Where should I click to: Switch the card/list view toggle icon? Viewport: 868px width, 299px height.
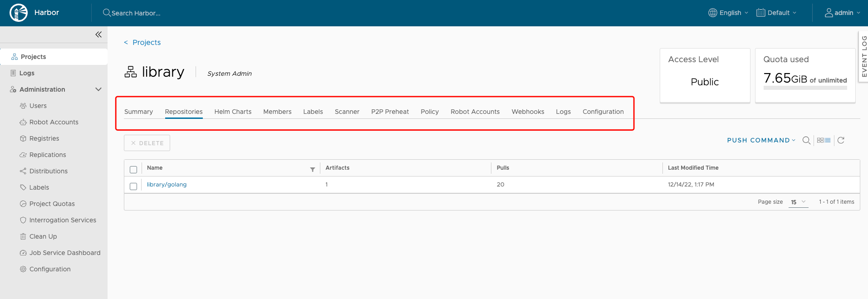[x=824, y=140]
